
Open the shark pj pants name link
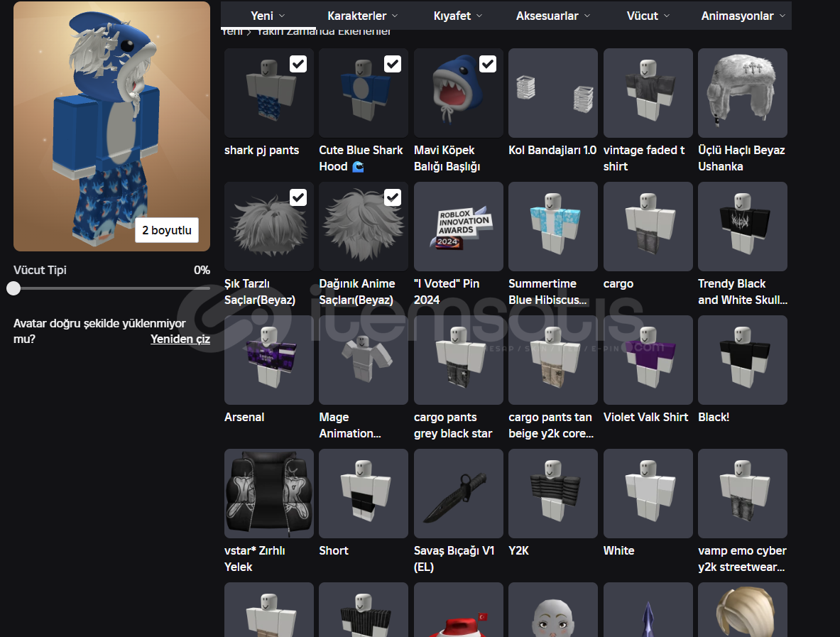click(261, 150)
